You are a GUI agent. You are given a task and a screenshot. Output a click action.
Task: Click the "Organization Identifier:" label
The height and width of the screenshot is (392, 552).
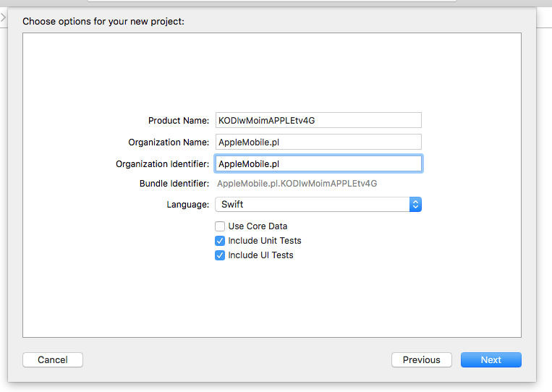point(162,164)
